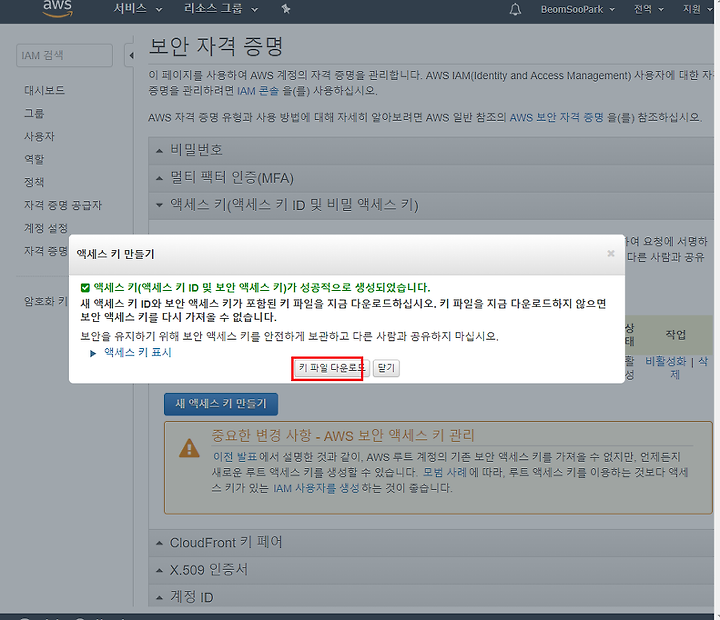720x620 pixels.
Task: Expand the 비밀번호 section
Action: 431,150
